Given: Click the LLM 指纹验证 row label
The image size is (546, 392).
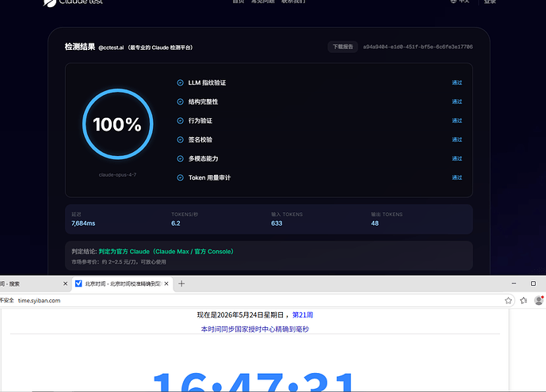Looking at the screenshot, I should click(207, 83).
